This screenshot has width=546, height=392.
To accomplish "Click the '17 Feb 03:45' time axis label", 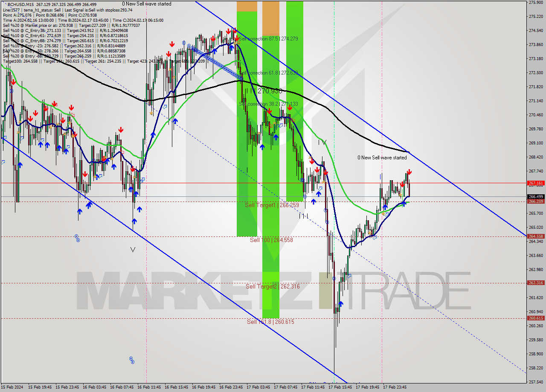I will pos(258,388).
